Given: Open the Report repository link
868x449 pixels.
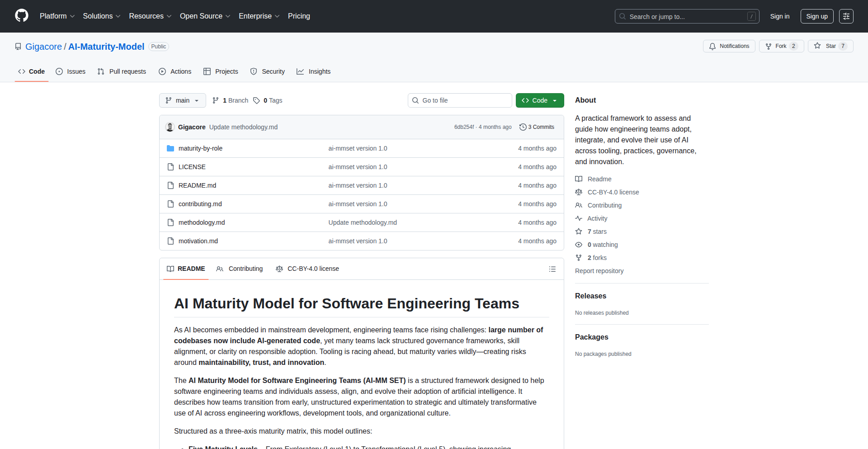Looking at the screenshot, I should [x=599, y=271].
